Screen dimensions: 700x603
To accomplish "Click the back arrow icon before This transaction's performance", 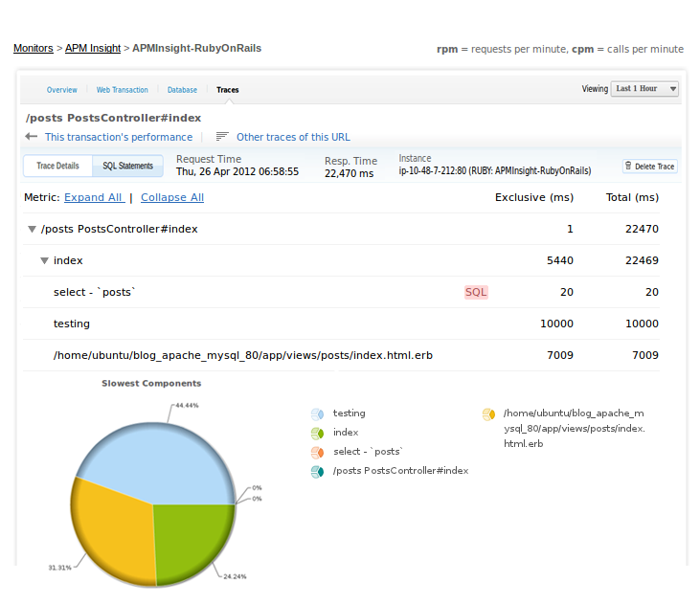I will click(32, 137).
